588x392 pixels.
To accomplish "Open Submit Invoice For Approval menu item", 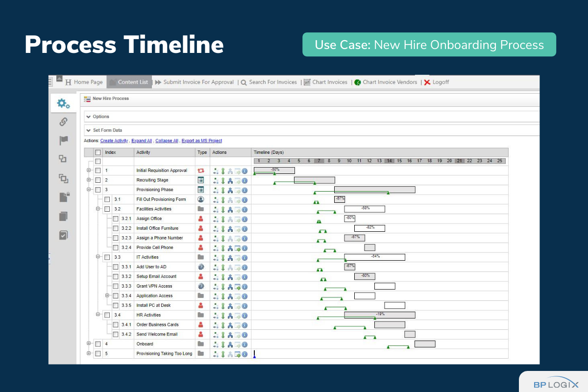I will point(198,82).
